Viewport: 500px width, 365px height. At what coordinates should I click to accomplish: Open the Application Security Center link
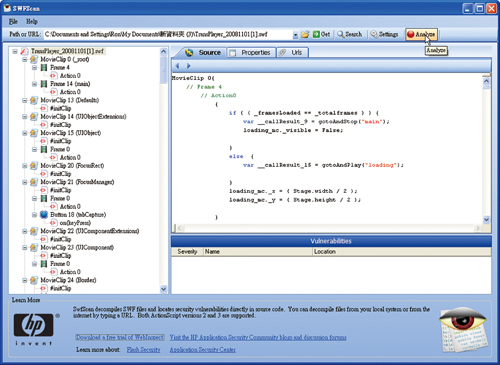[x=203, y=350]
